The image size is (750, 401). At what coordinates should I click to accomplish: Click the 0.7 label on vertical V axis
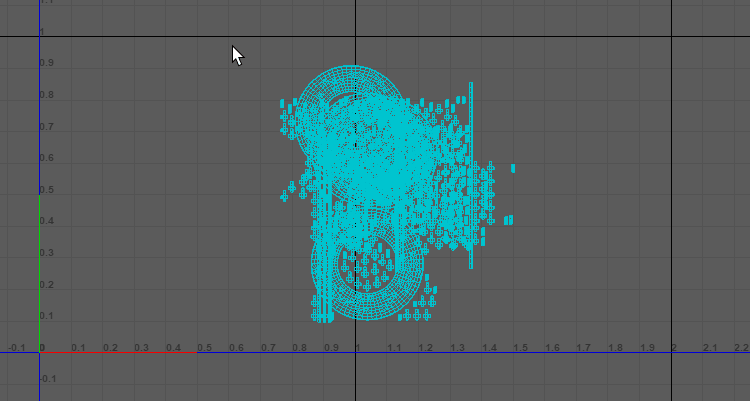point(47,127)
